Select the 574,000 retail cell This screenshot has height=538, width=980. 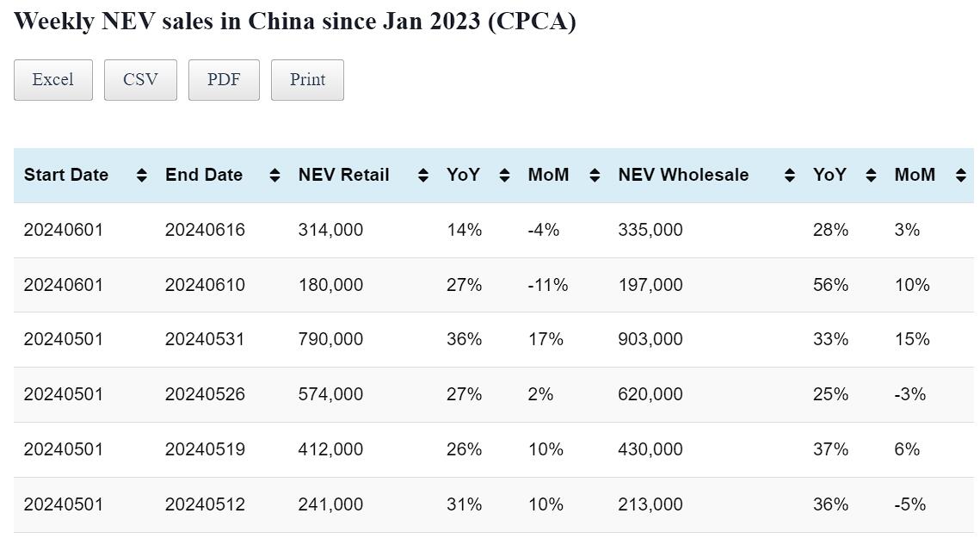pyautogui.click(x=330, y=394)
